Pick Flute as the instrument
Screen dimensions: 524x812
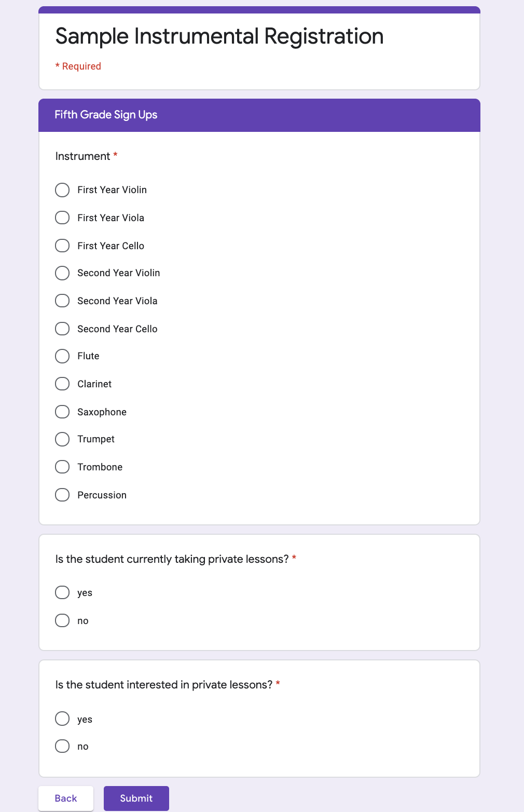pos(62,356)
